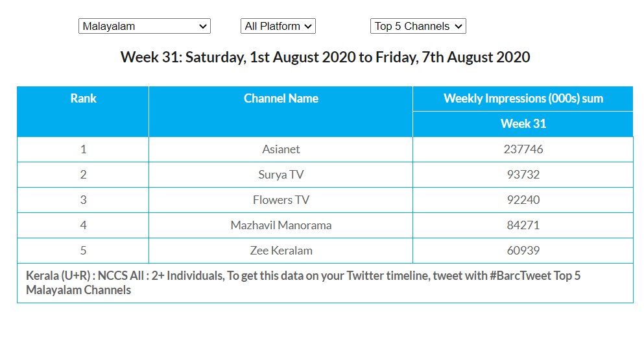This screenshot has height=337, width=644.
Task: Click the Channel Name column header
Action: tap(281, 99)
